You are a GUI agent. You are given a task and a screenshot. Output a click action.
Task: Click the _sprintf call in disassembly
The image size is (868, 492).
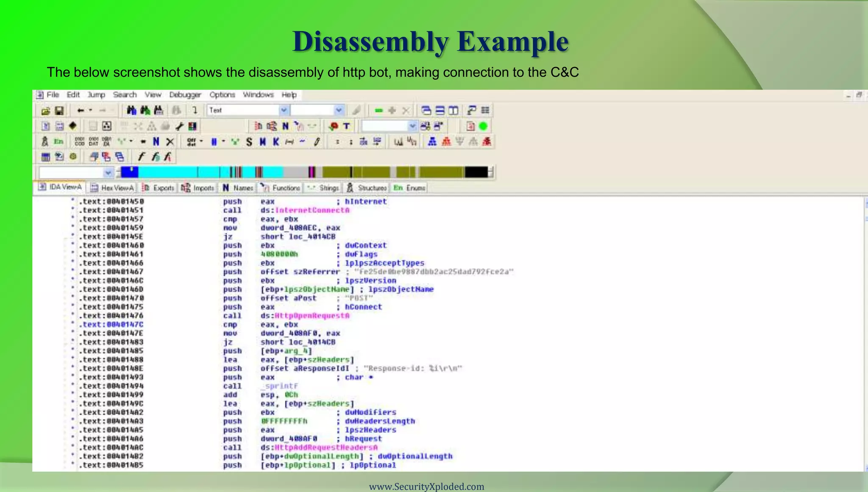click(280, 386)
